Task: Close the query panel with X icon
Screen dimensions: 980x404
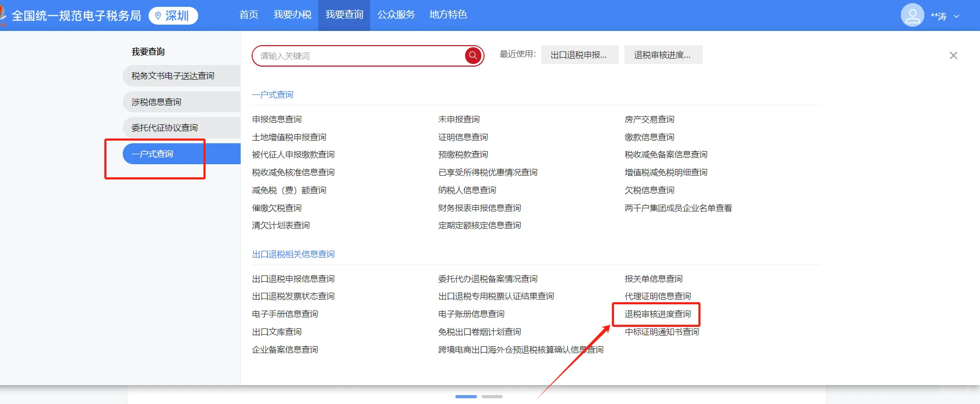Action: pyautogui.click(x=953, y=56)
